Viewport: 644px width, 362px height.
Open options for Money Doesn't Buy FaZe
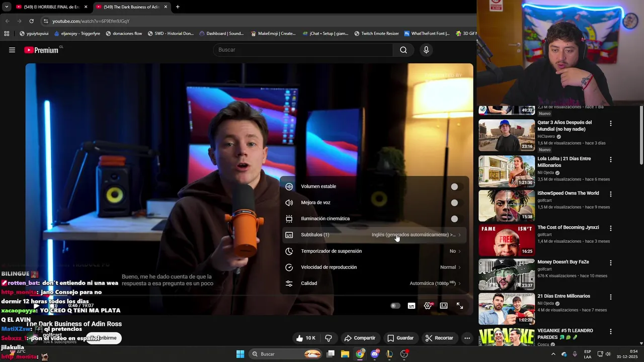[x=611, y=262]
